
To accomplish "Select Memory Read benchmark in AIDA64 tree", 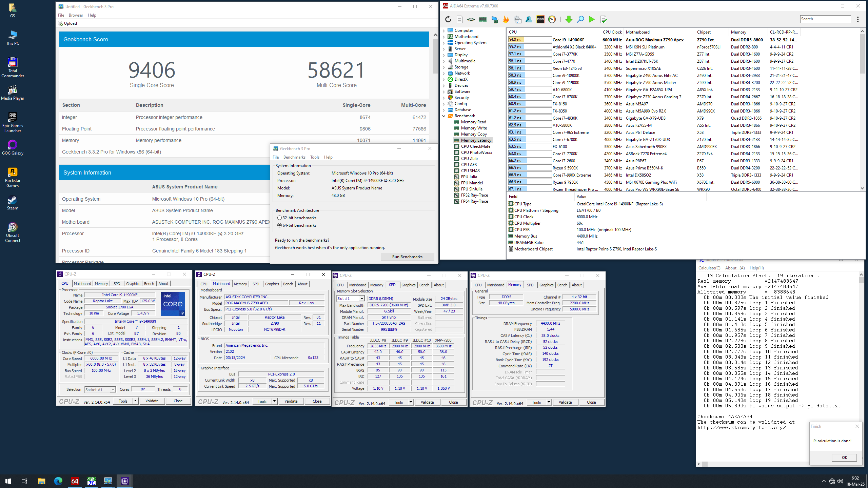I will 473,122.
